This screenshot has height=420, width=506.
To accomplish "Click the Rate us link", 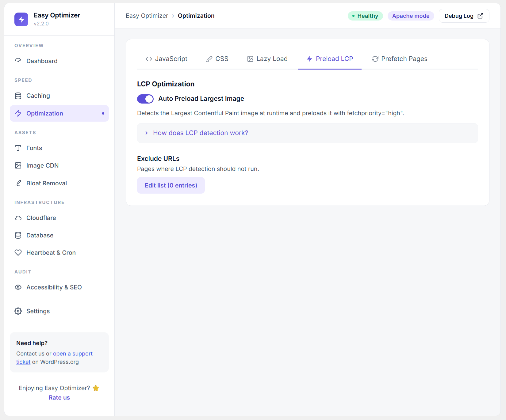I will point(59,398).
